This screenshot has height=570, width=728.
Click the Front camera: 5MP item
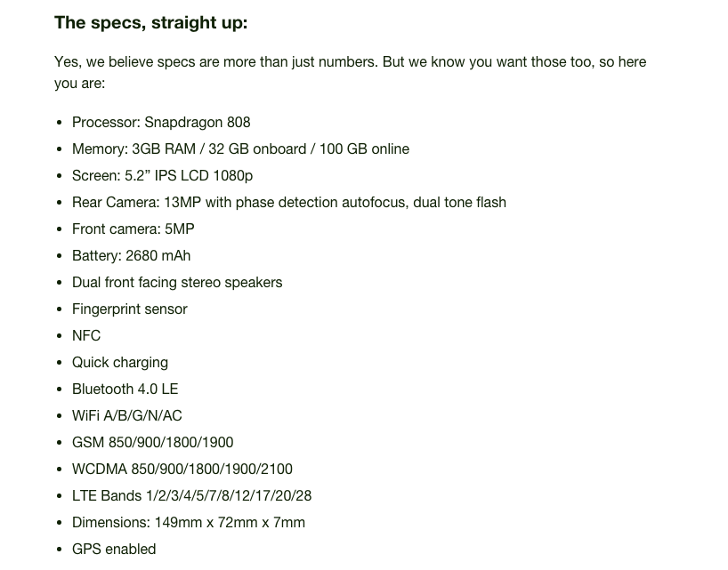tap(133, 229)
